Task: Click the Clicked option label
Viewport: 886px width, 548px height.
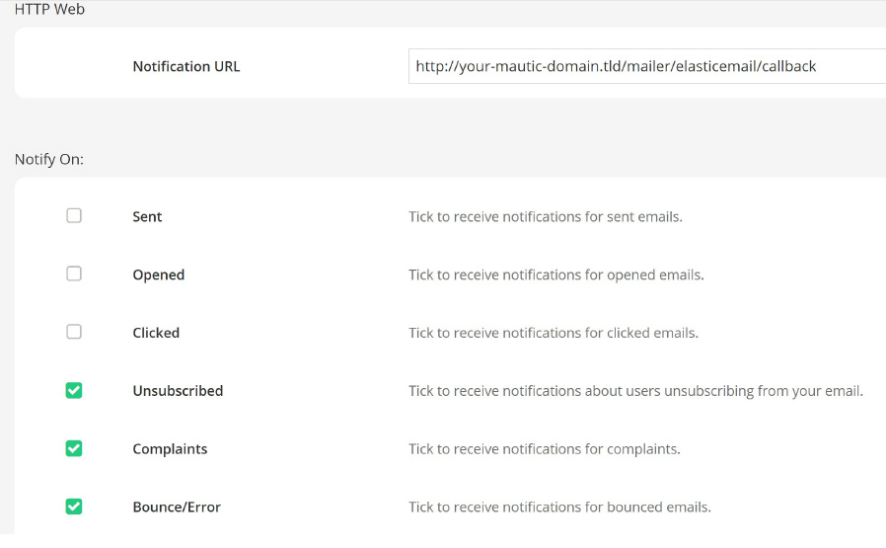Action: pos(156,333)
